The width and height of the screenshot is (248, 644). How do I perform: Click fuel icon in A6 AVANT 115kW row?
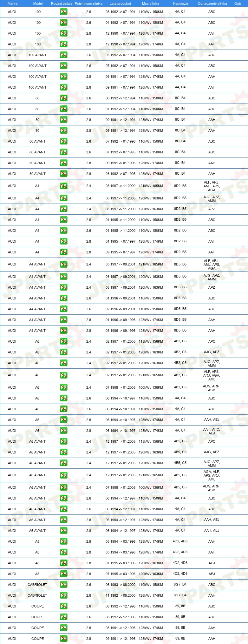pyautogui.click(x=63, y=441)
